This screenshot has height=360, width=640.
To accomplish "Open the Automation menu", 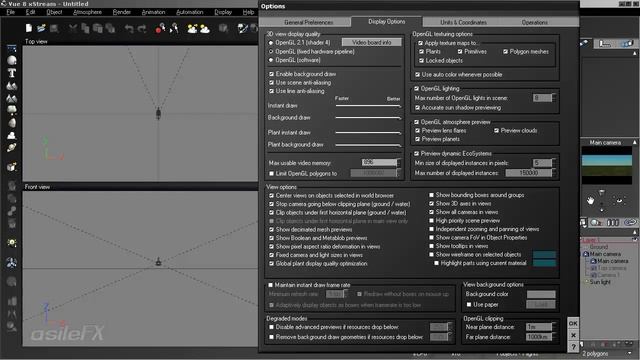I will point(189,12).
